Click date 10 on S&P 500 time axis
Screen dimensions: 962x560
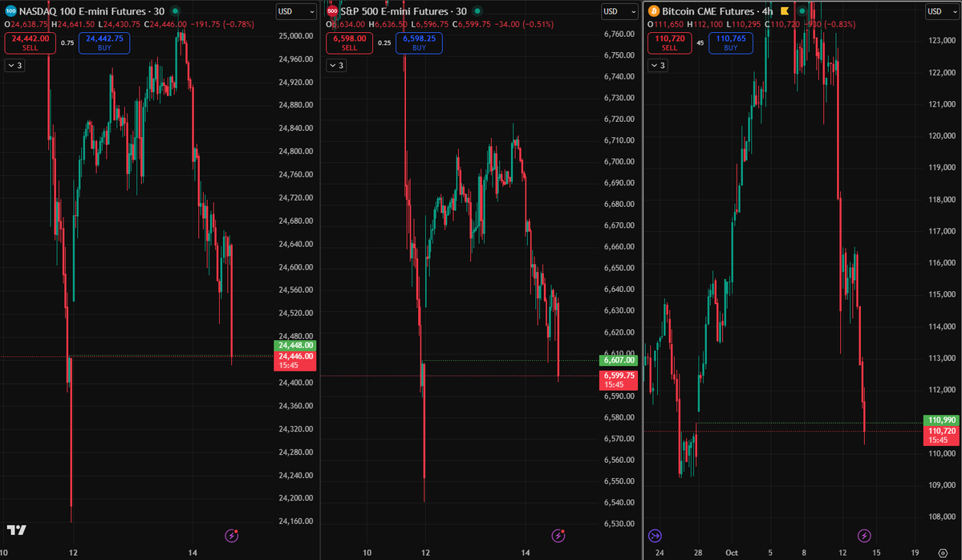click(x=367, y=553)
